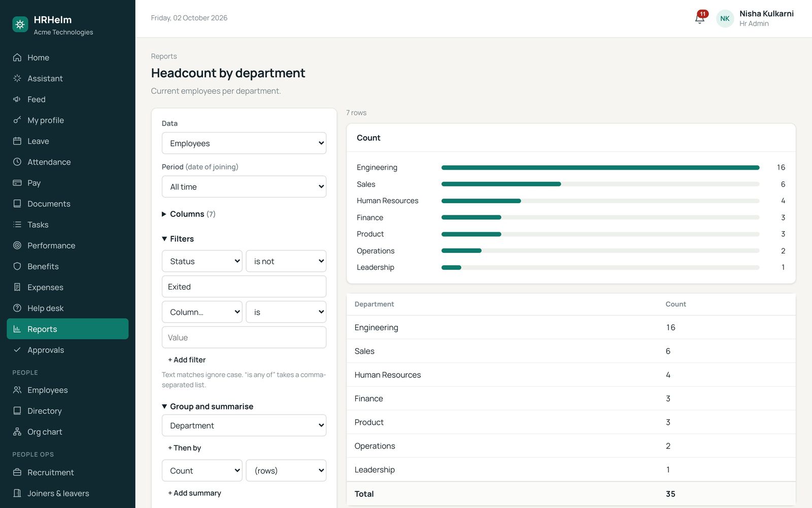Viewport: 812px width, 508px height.
Task: Click the Engineering bar in Count chart
Action: point(600,167)
